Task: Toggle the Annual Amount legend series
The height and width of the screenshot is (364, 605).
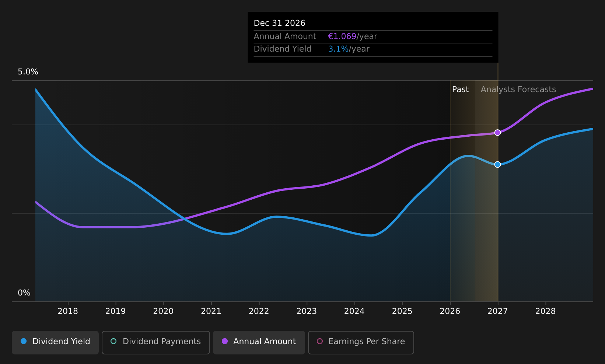Action: tap(259, 342)
